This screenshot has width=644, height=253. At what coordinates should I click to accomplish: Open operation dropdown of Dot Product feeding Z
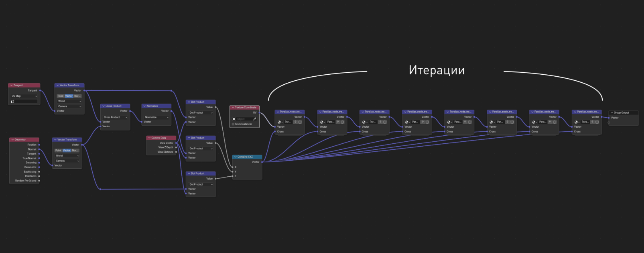(201, 184)
